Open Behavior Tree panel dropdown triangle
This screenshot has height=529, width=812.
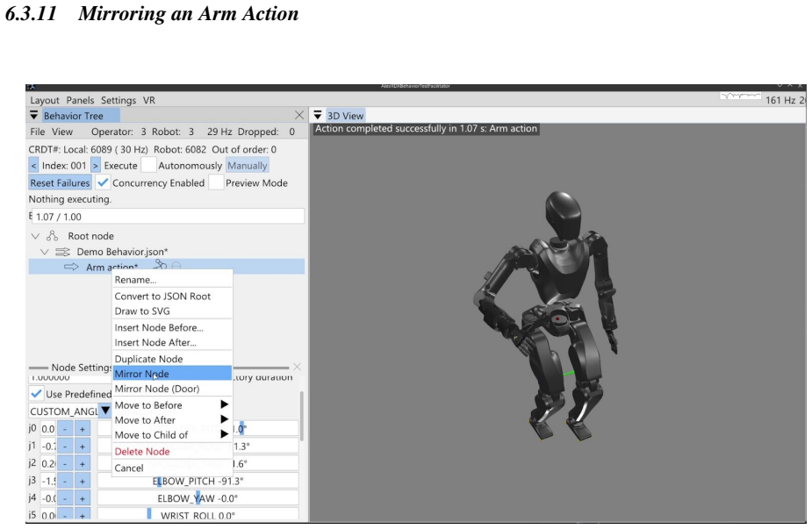pyautogui.click(x=33, y=115)
